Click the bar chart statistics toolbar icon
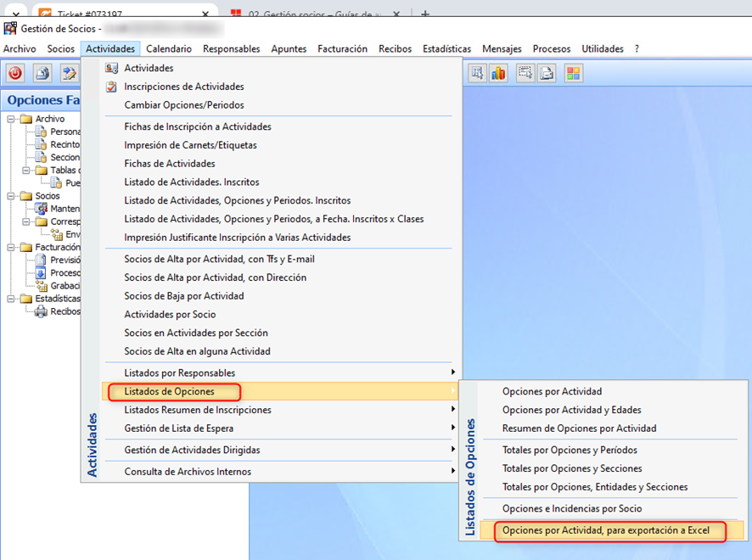752x560 pixels. click(x=498, y=73)
